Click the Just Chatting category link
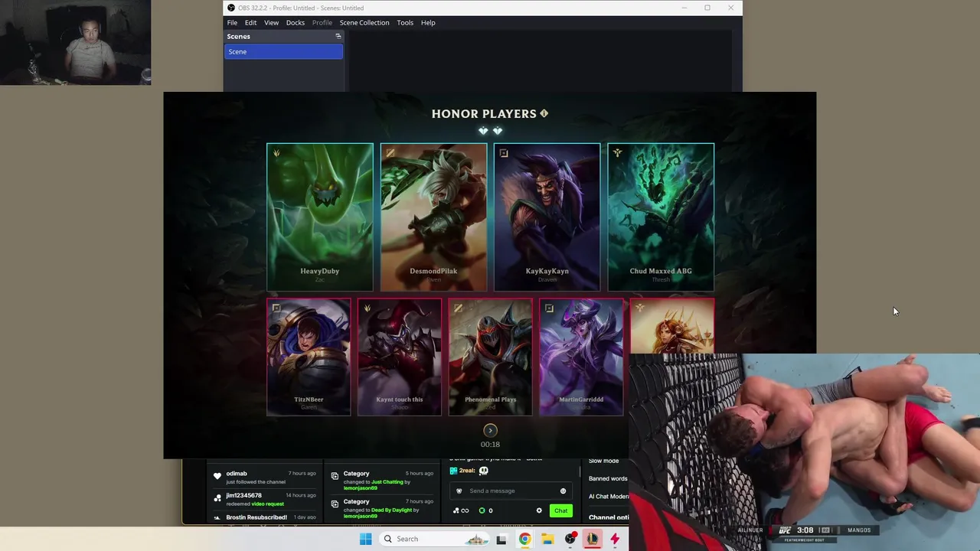Image resolution: width=980 pixels, height=551 pixels. click(x=387, y=482)
